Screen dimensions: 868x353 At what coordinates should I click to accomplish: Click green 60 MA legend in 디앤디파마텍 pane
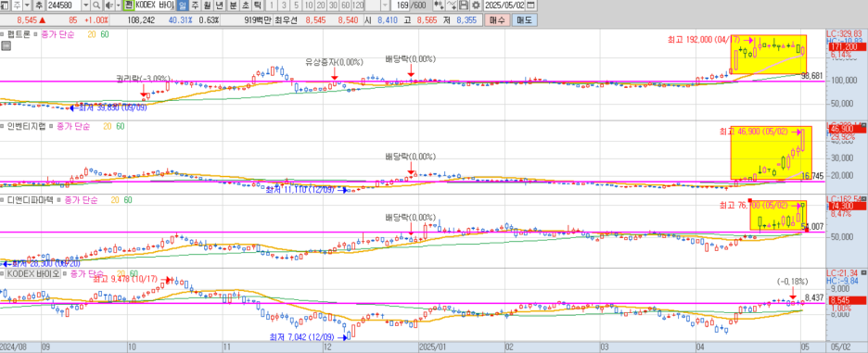(x=128, y=200)
